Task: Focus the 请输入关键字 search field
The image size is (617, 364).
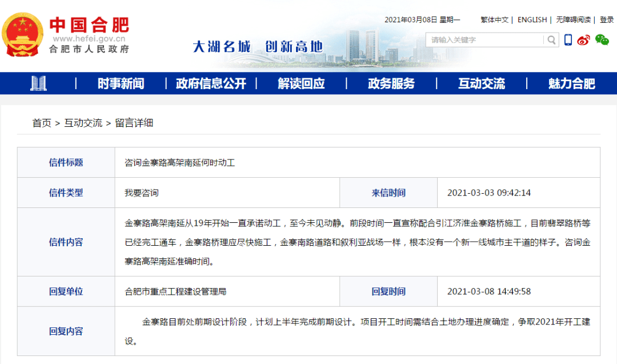Action: tap(485, 40)
